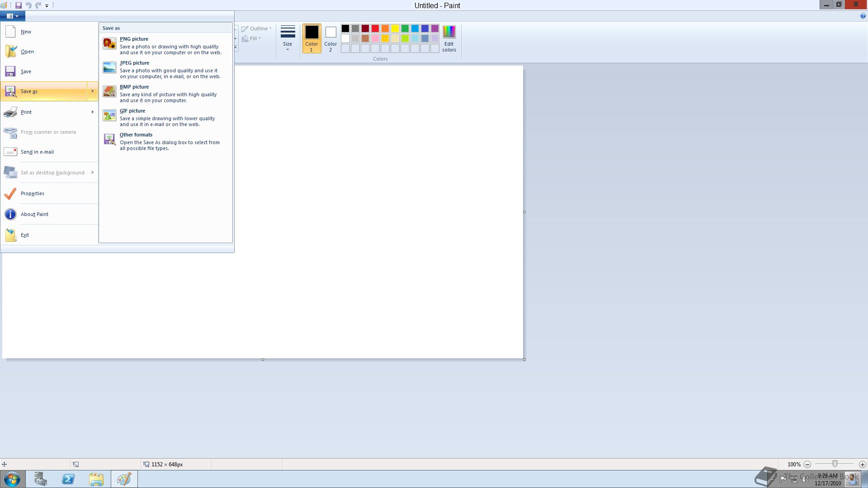Choose Send in e-mail entry
Screen dimensions: 868x488
coord(49,152)
